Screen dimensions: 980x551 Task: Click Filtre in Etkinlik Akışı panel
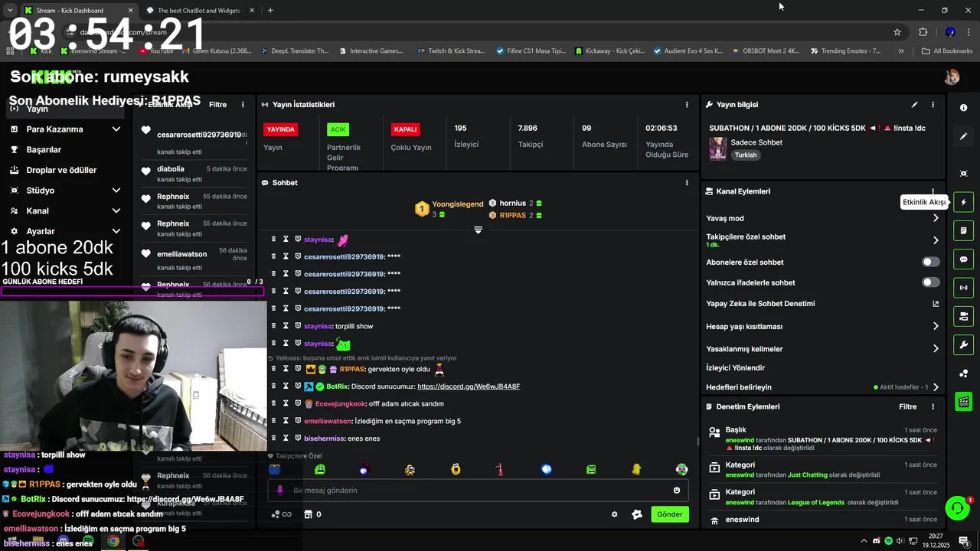coord(217,105)
